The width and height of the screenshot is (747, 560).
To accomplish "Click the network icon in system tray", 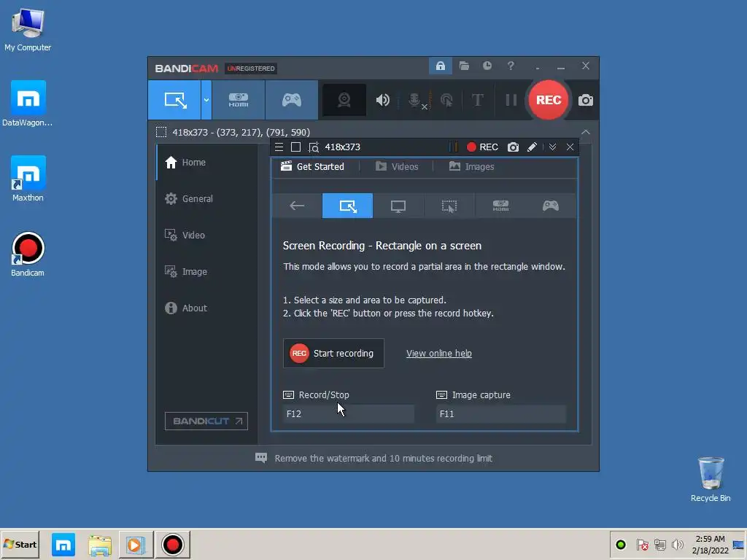I will [659, 544].
